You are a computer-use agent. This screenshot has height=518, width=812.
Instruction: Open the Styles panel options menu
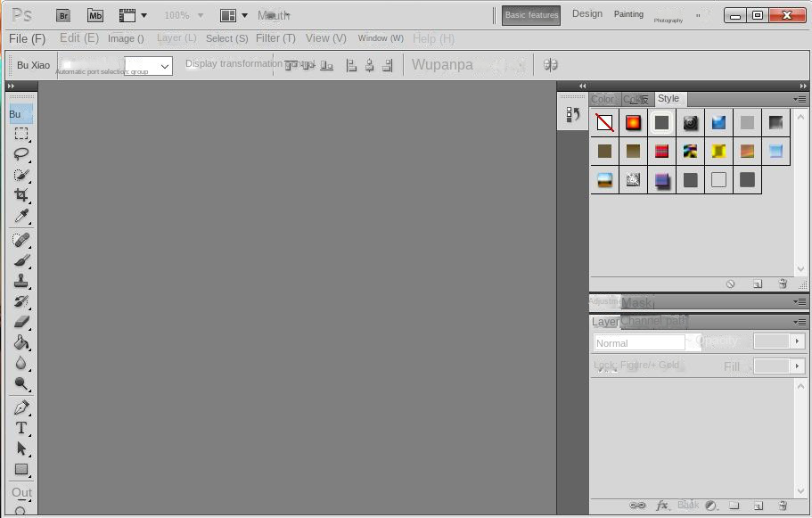tap(800, 99)
